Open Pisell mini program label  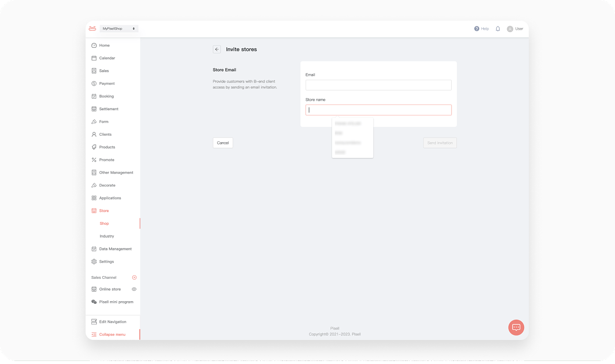116,302
